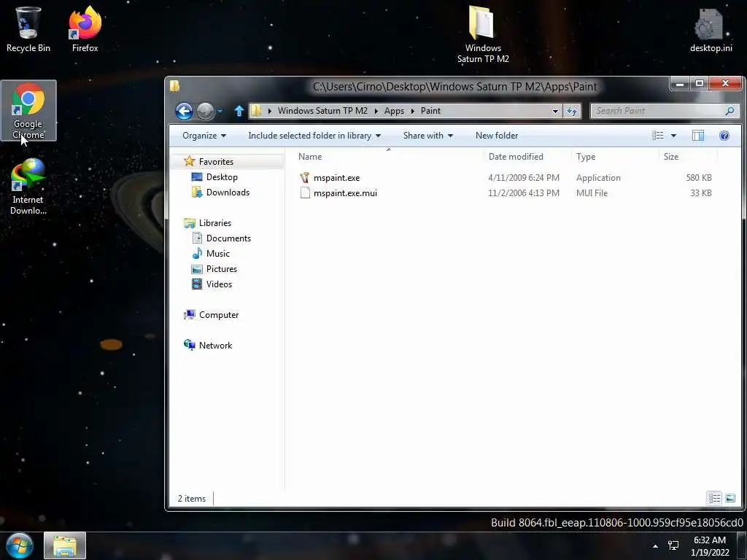This screenshot has width=747, height=560.
Task: Click inside the Search Paint field
Action: click(x=658, y=111)
